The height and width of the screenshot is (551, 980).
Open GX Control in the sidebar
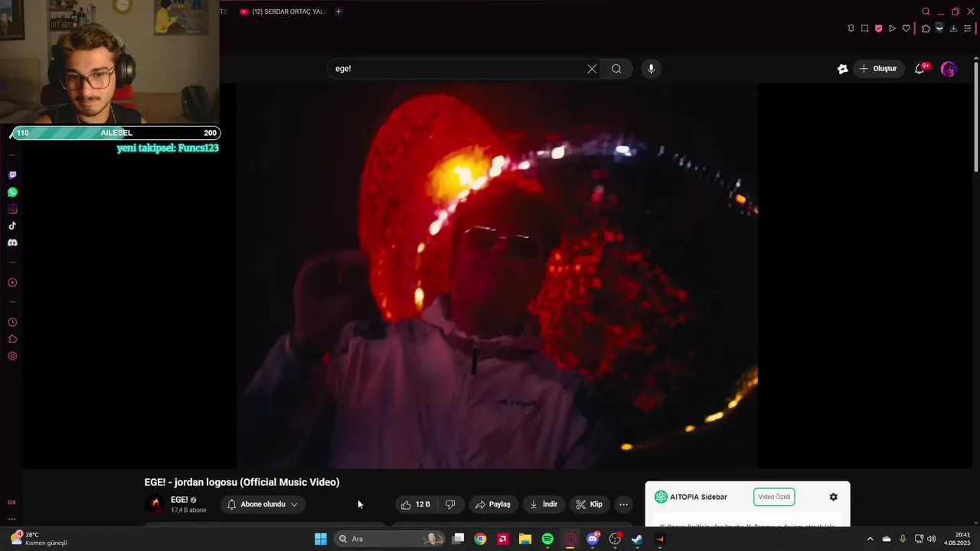tap(11, 502)
